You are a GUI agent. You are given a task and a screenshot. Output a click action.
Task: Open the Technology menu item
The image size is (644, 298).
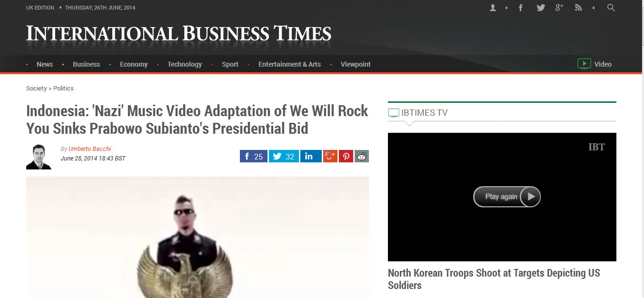coord(185,64)
